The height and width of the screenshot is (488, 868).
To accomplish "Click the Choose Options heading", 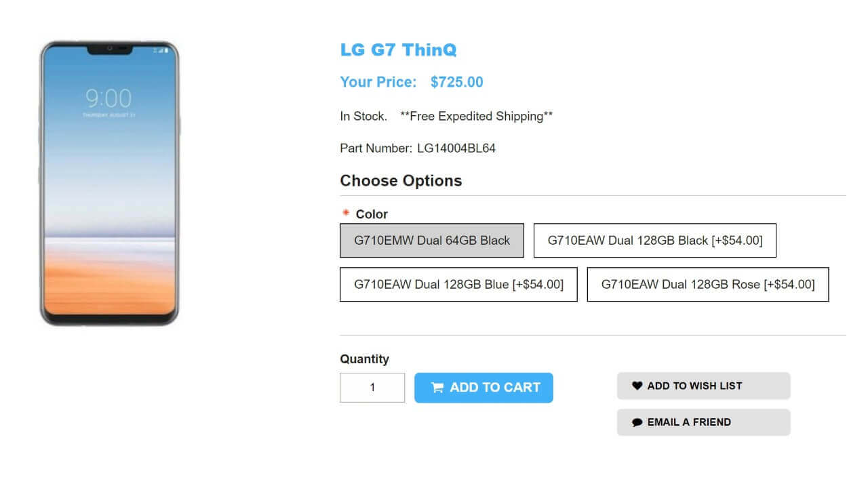I will point(401,180).
